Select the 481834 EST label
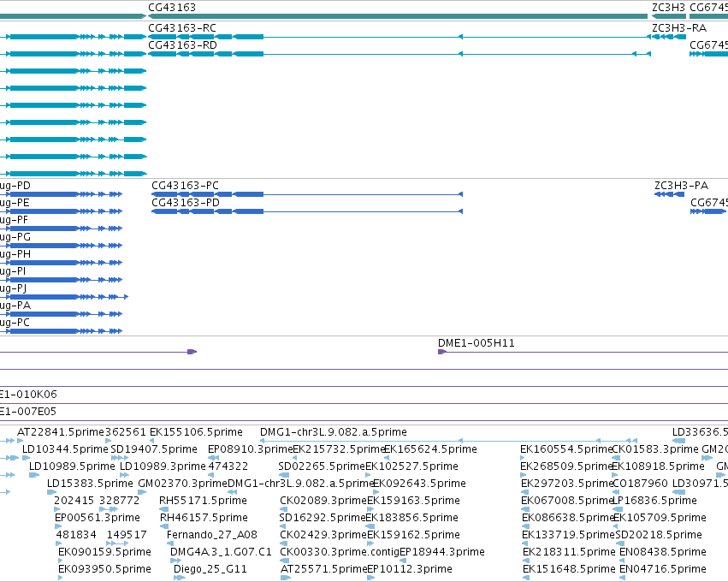 point(76,535)
